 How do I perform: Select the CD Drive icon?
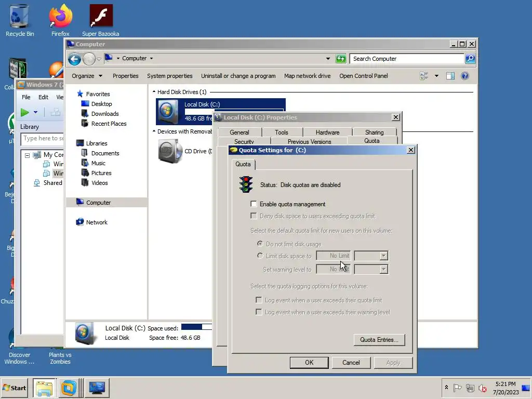click(170, 151)
